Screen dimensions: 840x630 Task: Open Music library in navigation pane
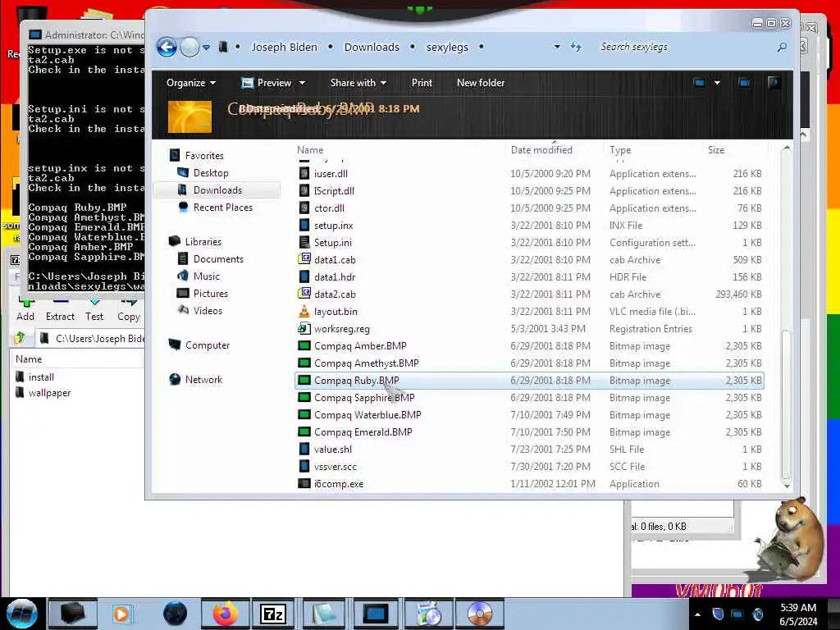pos(206,276)
